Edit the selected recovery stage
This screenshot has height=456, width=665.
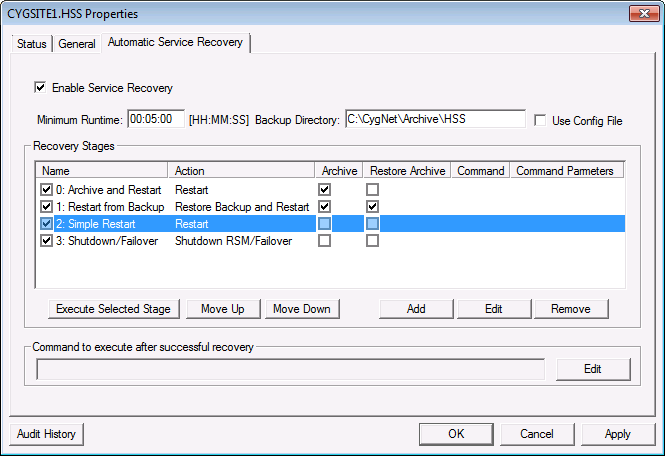tap(494, 309)
